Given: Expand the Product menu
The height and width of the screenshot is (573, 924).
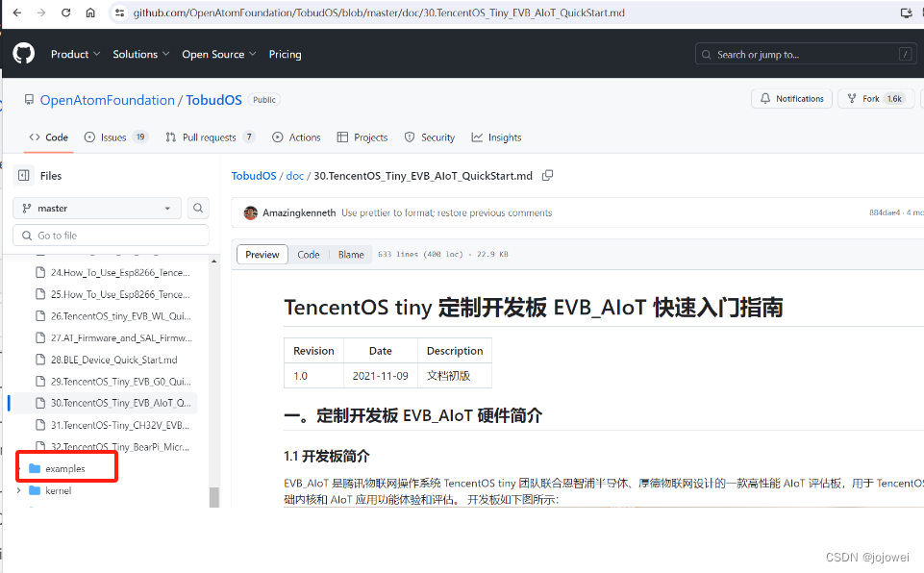Looking at the screenshot, I should pyautogui.click(x=75, y=54).
